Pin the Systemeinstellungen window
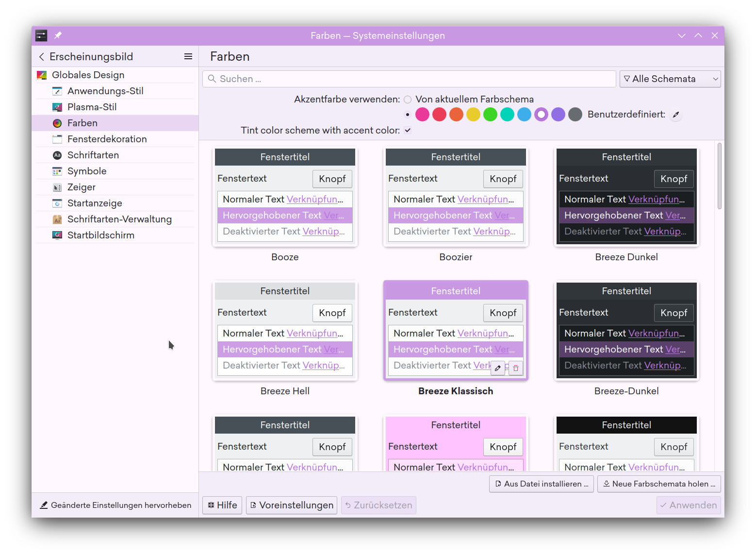Screen dimensions: 756x555 click(58, 35)
